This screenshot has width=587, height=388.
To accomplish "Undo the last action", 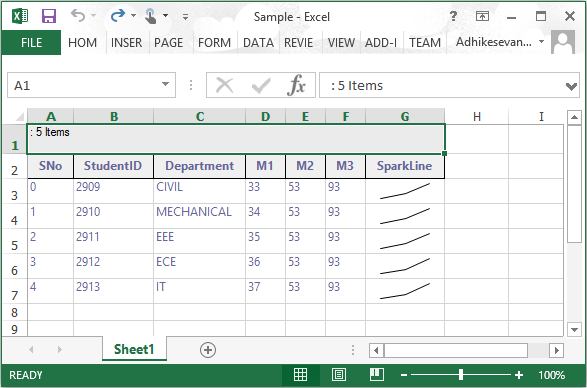I will [78, 16].
